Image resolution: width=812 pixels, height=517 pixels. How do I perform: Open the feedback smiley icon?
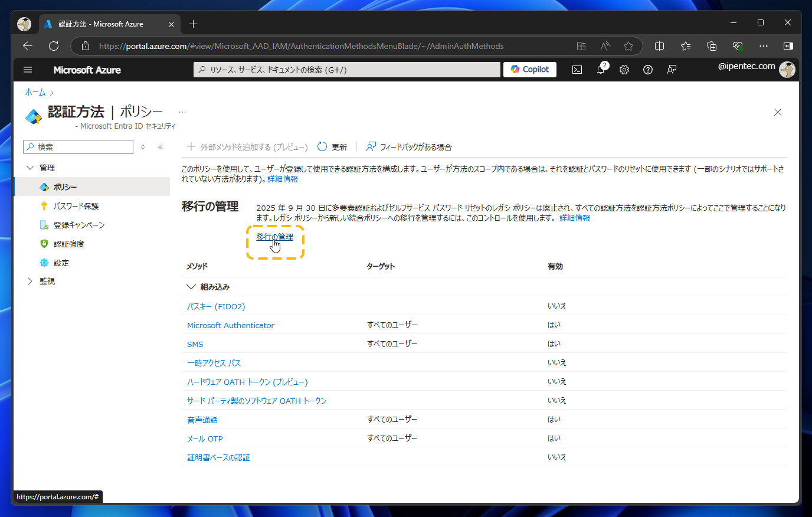(x=671, y=70)
